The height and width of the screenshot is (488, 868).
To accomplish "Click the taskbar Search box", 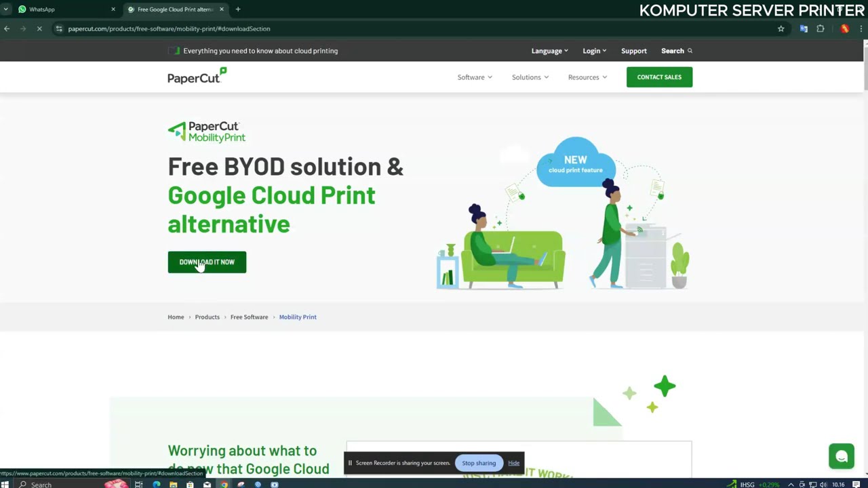I will point(71,484).
